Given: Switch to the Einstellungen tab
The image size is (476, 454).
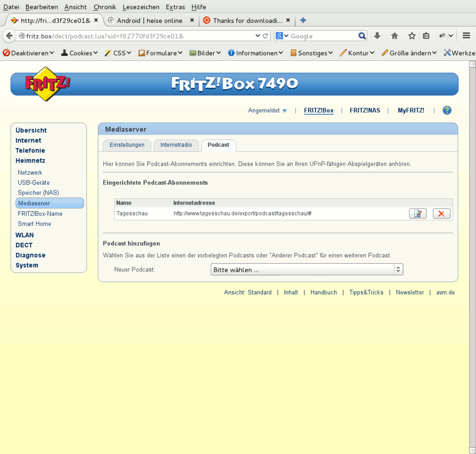Looking at the screenshot, I should pyautogui.click(x=127, y=145).
